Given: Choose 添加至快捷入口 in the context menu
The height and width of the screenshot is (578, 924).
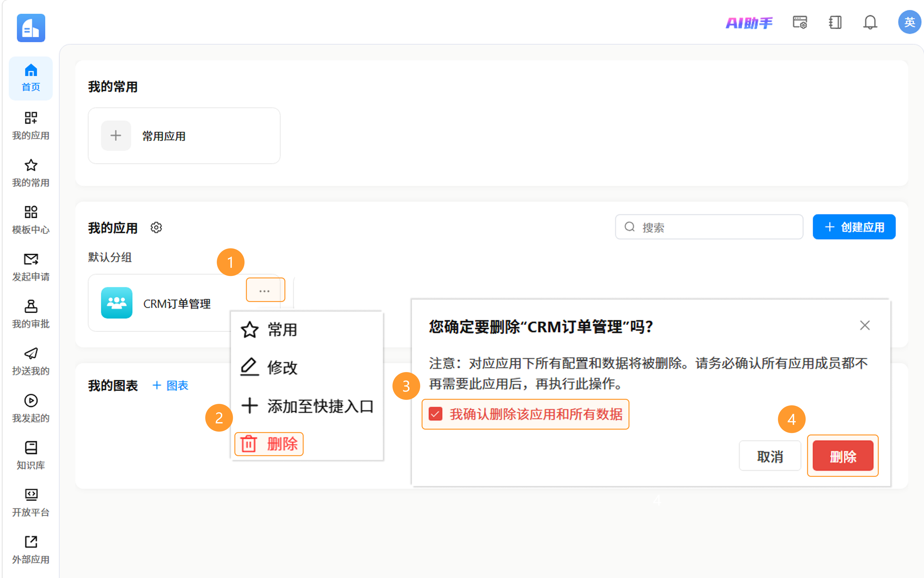Looking at the screenshot, I should [307, 406].
